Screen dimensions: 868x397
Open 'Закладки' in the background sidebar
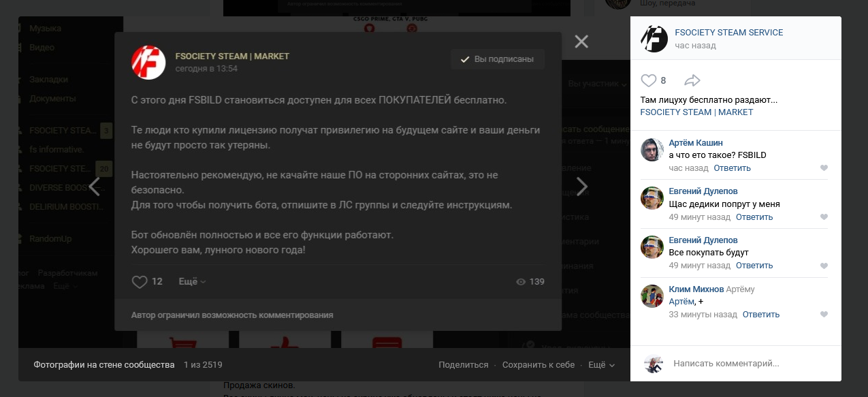48,80
